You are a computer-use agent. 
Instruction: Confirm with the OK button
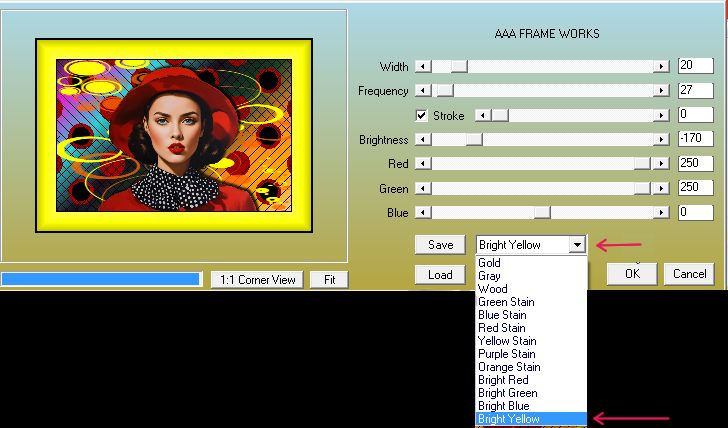[x=632, y=274]
